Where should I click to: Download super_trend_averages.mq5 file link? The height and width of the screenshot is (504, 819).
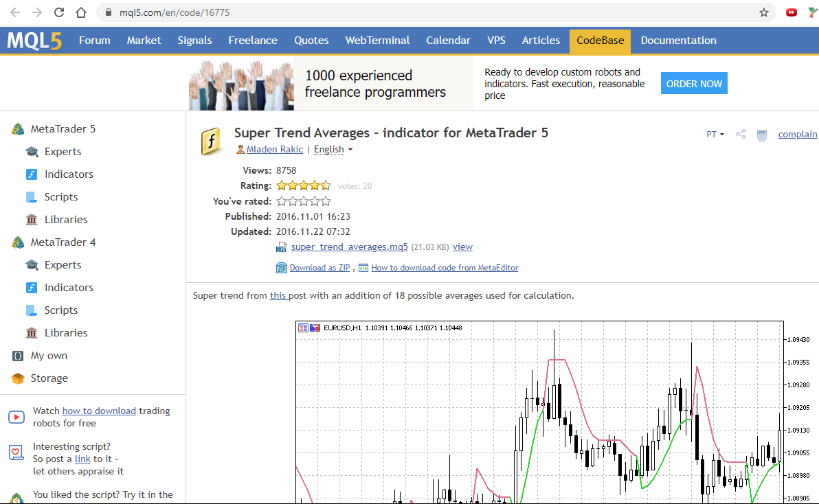click(350, 247)
